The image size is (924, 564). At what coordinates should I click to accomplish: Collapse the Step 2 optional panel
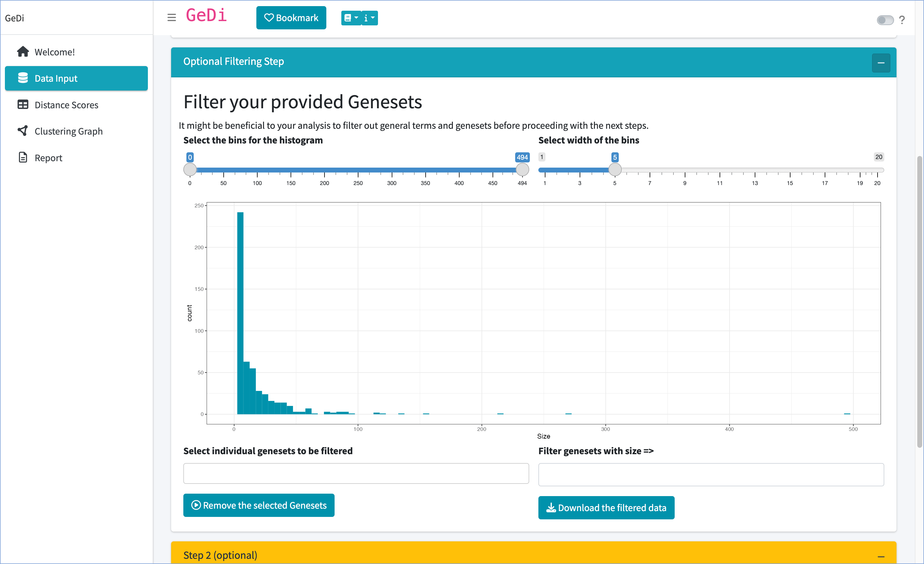[881, 554]
